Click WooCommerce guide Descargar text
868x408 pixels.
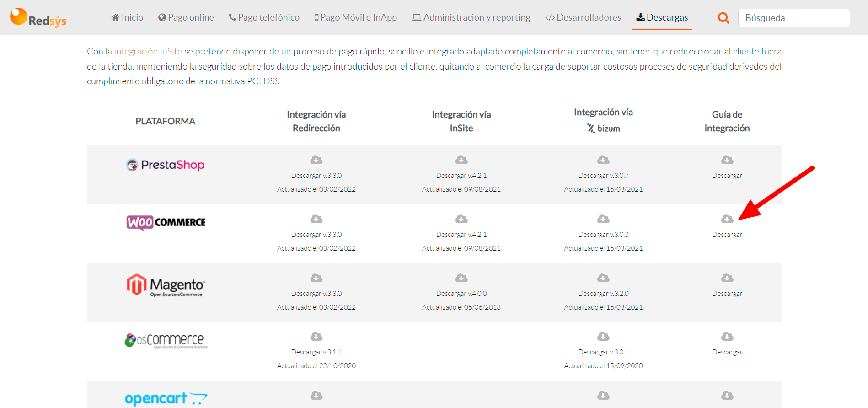727,235
